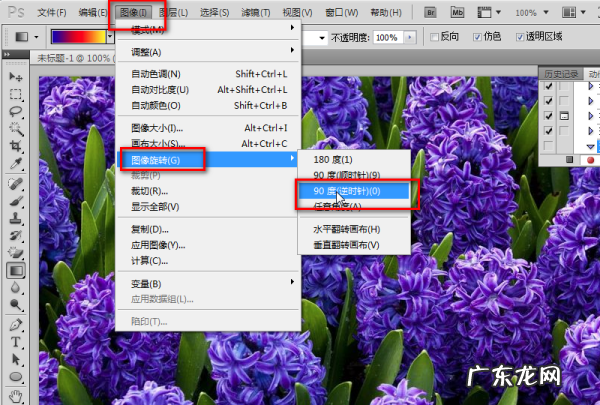This screenshot has width=600, height=405.
Task: Collapse the open action's down-pointing triangle
Action: coord(590,147)
